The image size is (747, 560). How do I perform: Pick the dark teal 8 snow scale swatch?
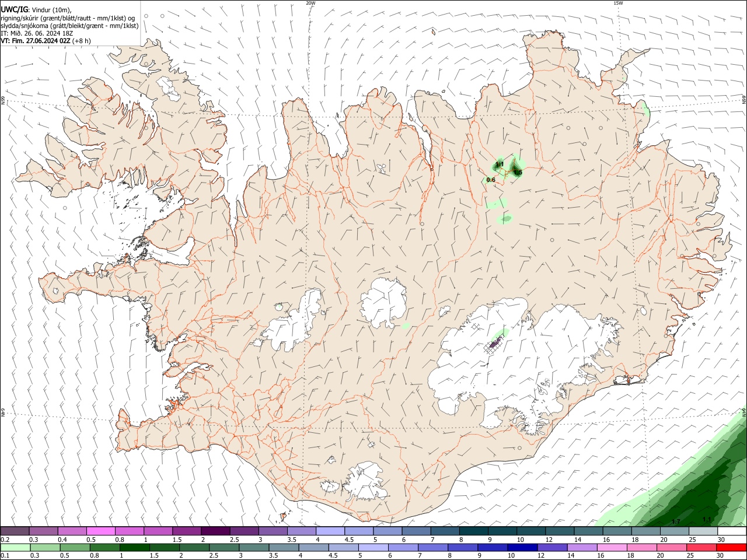pyautogui.click(x=474, y=531)
